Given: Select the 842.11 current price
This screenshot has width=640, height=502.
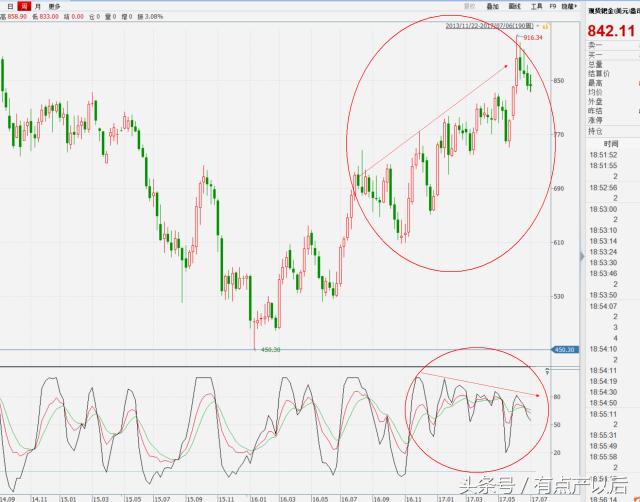Looking at the screenshot, I should [x=611, y=31].
